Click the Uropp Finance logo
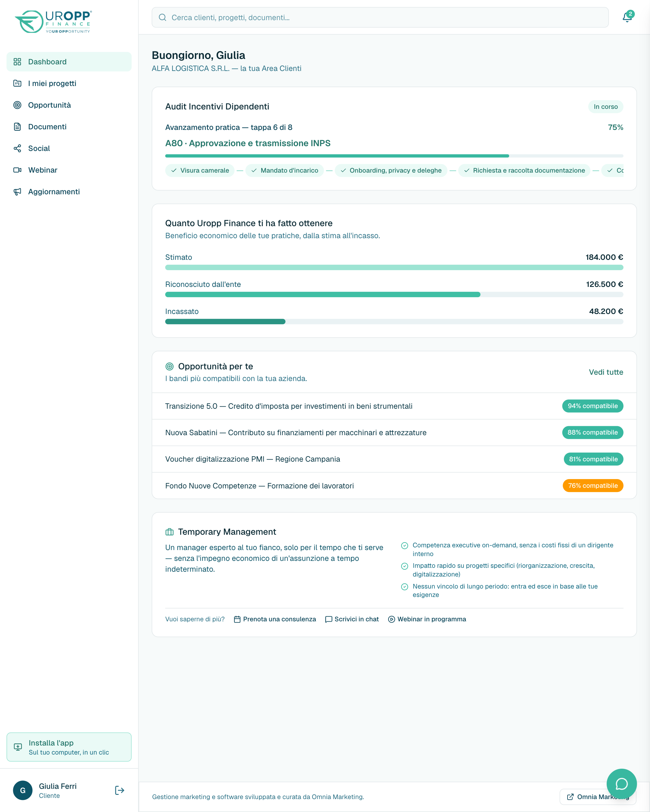Image resolution: width=650 pixels, height=812 pixels. click(53, 21)
